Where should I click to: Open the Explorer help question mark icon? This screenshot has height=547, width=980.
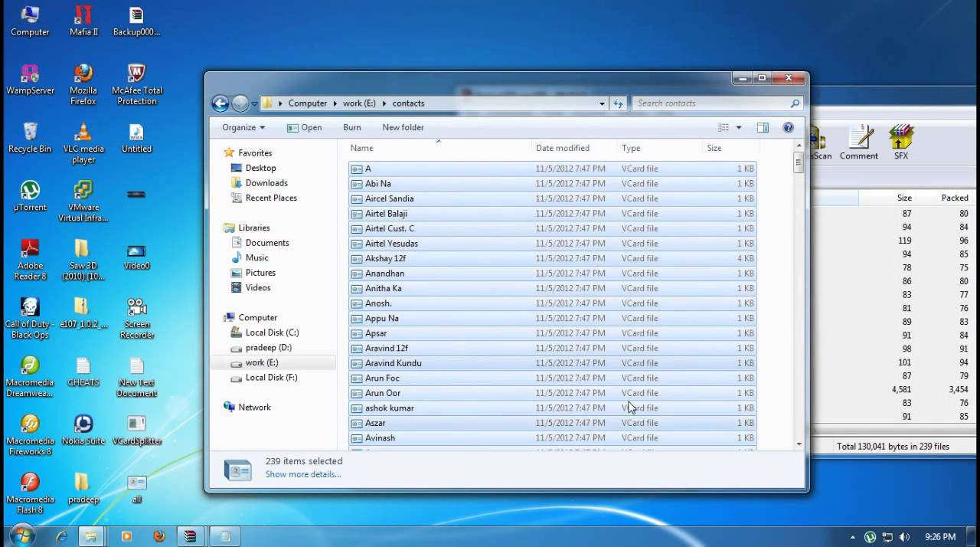click(x=788, y=127)
